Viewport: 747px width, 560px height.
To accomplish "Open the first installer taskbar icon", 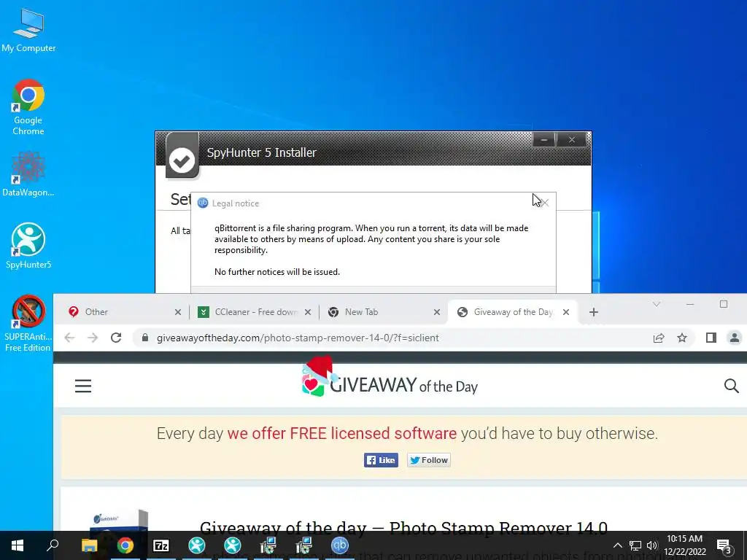I will point(268,545).
